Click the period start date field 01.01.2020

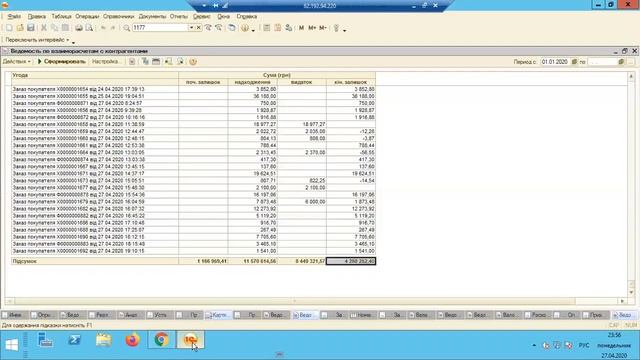click(555, 62)
